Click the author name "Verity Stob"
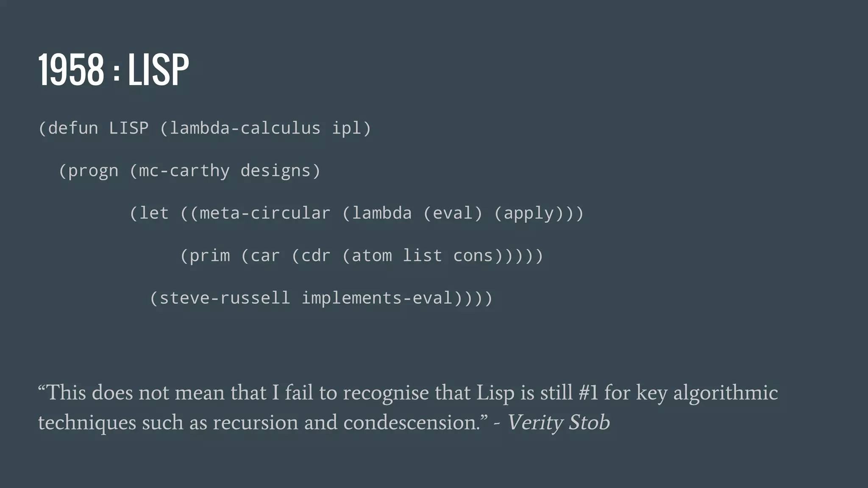The image size is (868, 488). point(559,422)
